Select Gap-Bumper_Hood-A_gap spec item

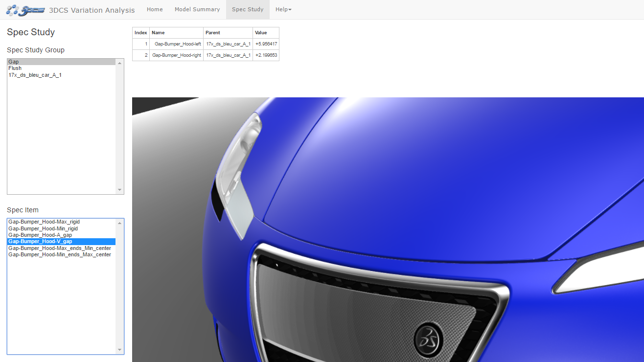tap(40, 235)
